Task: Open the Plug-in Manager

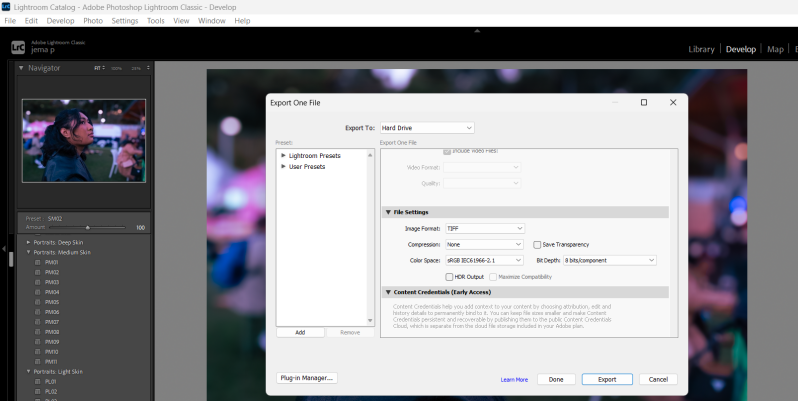Action: coord(307,378)
